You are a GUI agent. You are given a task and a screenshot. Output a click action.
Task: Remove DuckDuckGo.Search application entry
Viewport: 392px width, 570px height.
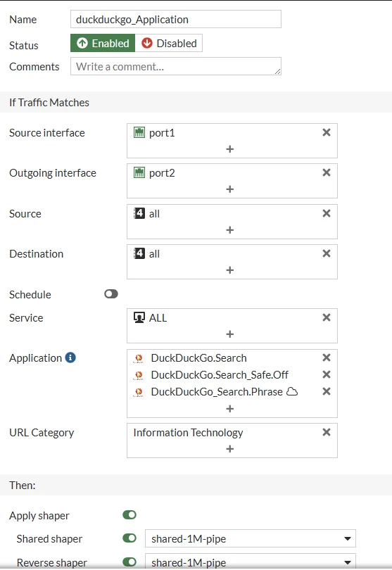coord(326,357)
